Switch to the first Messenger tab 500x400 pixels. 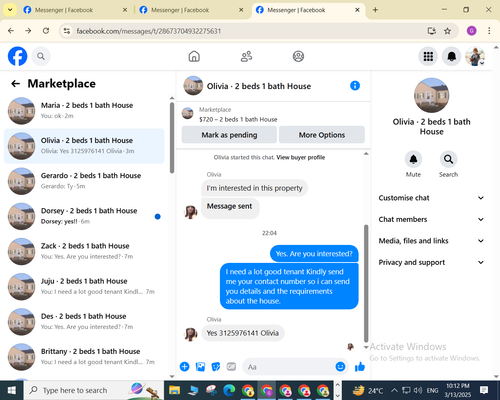(75, 10)
